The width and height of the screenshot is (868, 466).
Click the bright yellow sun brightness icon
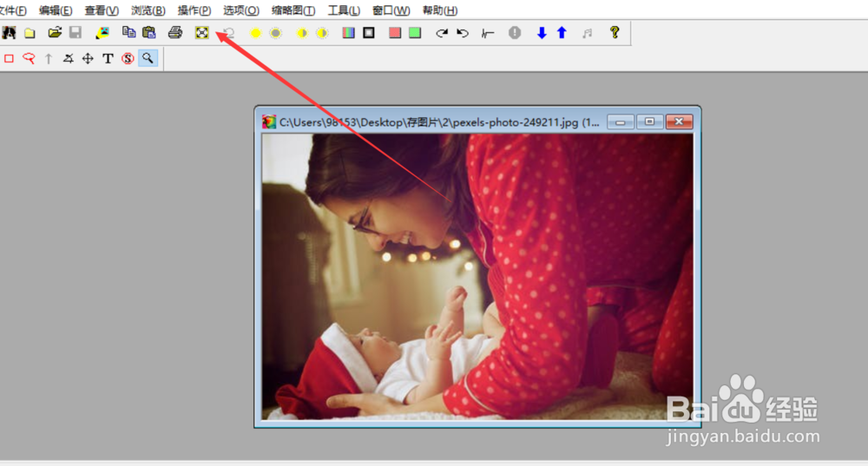(255, 33)
